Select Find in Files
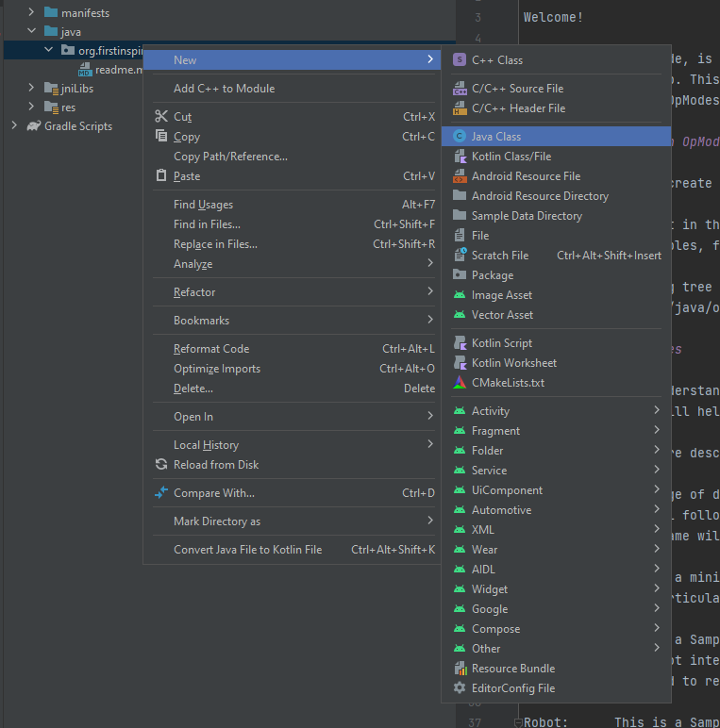 pyautogui.click(x=292, y=224)
